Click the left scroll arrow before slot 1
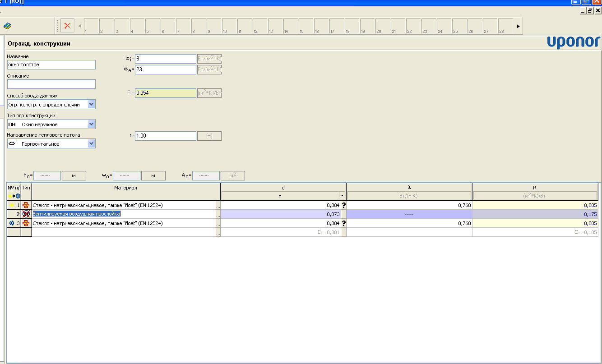Viewport: 602px width, 364px height. (x=80, y=26)
